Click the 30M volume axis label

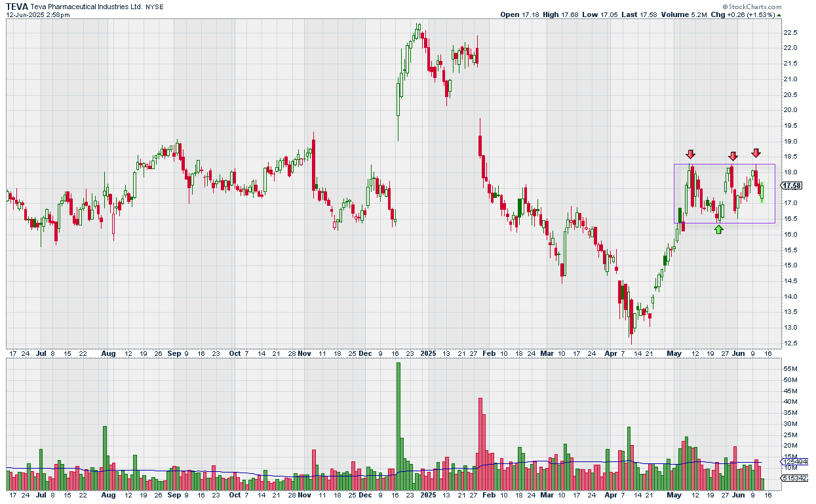(790, 424)
